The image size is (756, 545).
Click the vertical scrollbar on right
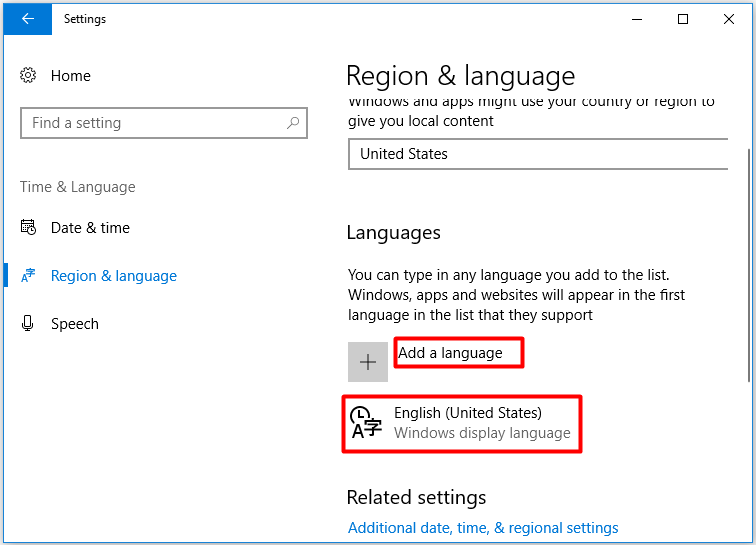tap(749, 265)
